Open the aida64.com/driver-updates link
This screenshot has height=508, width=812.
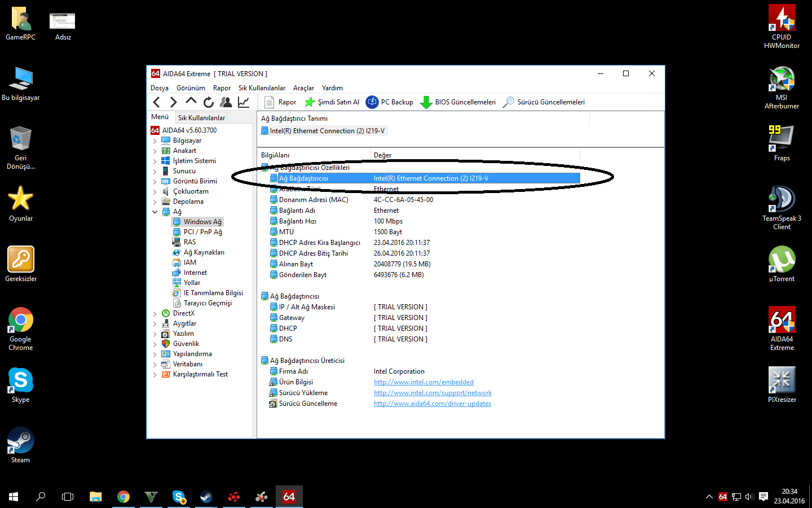click(433, 404)
